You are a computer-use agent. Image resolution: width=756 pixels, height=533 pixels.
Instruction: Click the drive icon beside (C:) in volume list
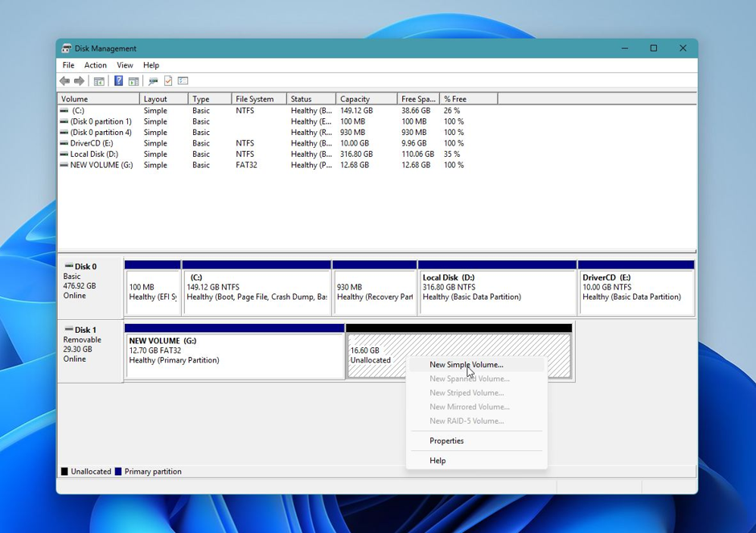(64, 111)
